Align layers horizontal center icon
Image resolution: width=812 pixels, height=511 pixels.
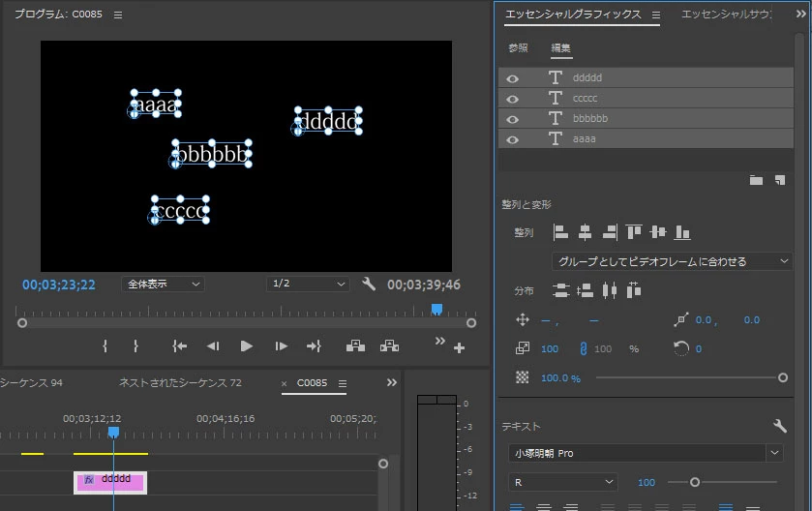(585, 232)
